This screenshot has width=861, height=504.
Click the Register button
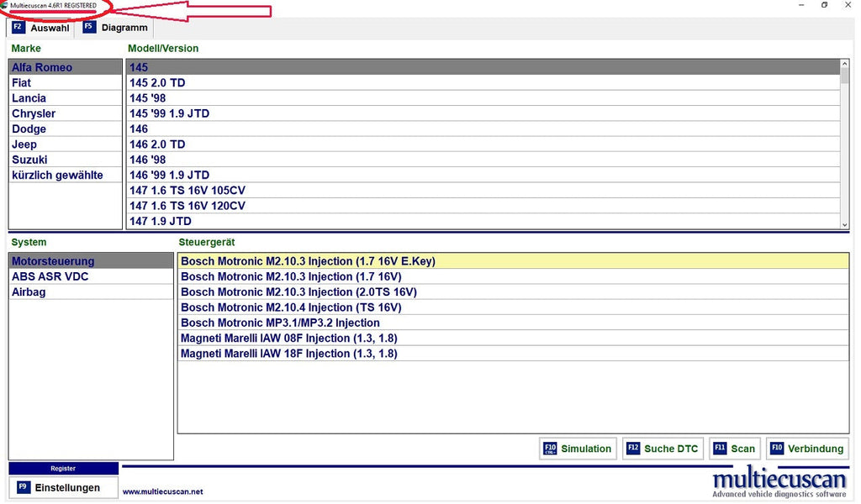(63, 469)
